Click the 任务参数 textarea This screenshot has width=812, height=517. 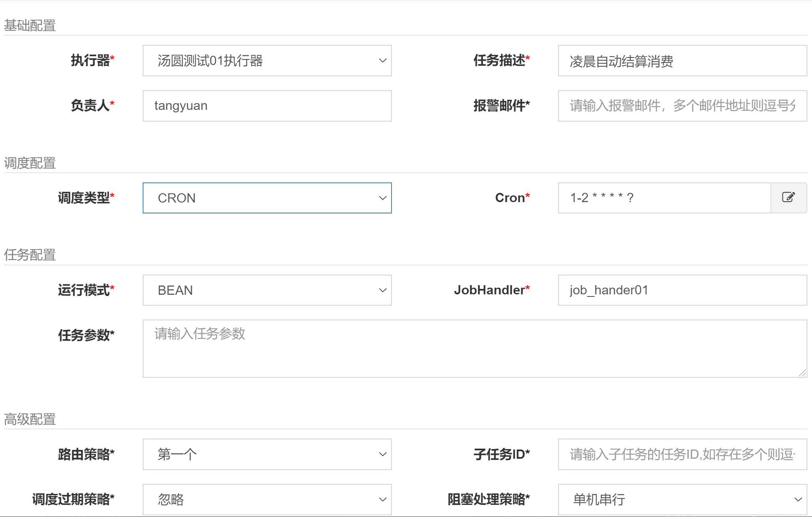click(475, 348)
